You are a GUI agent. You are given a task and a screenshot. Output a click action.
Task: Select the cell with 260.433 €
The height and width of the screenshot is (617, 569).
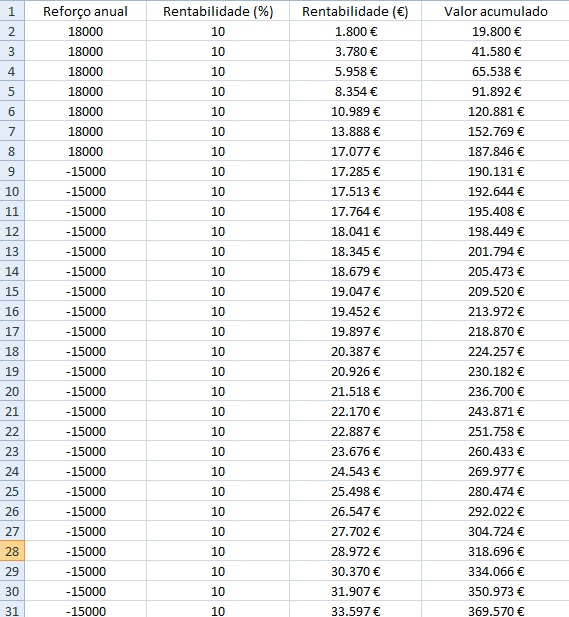pos(495,451)
